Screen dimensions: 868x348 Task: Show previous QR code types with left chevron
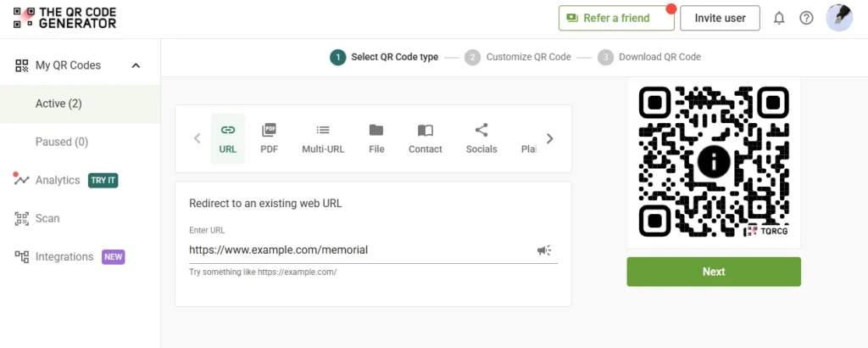point(197,138)
